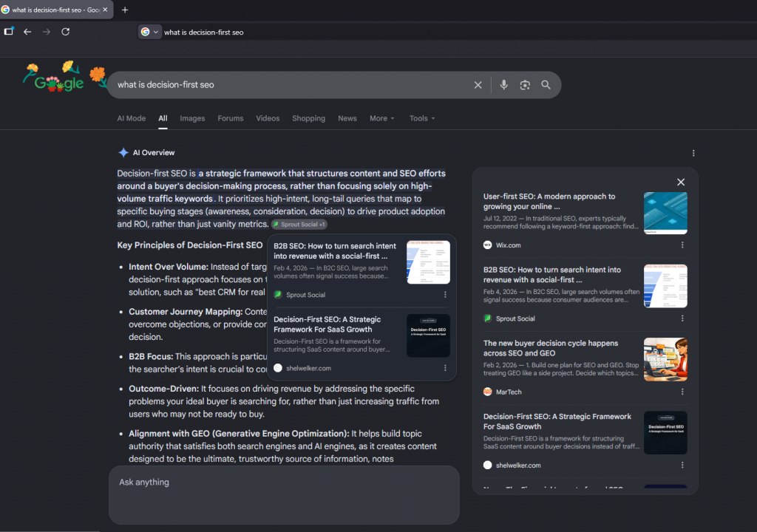The width and height of the screenshot is (757, 532).
Task: Click the MarTech article thumbnail
Action: point(665,359)
